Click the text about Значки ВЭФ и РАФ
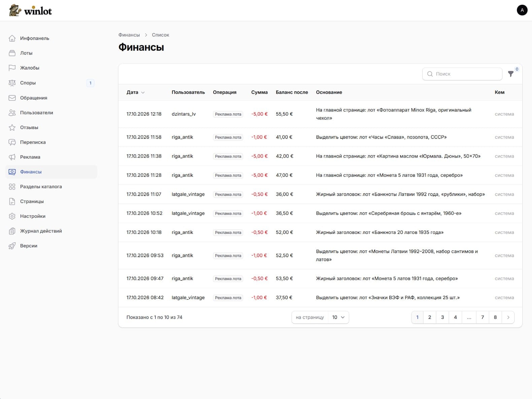532x399 pixels. click(388, 297)
